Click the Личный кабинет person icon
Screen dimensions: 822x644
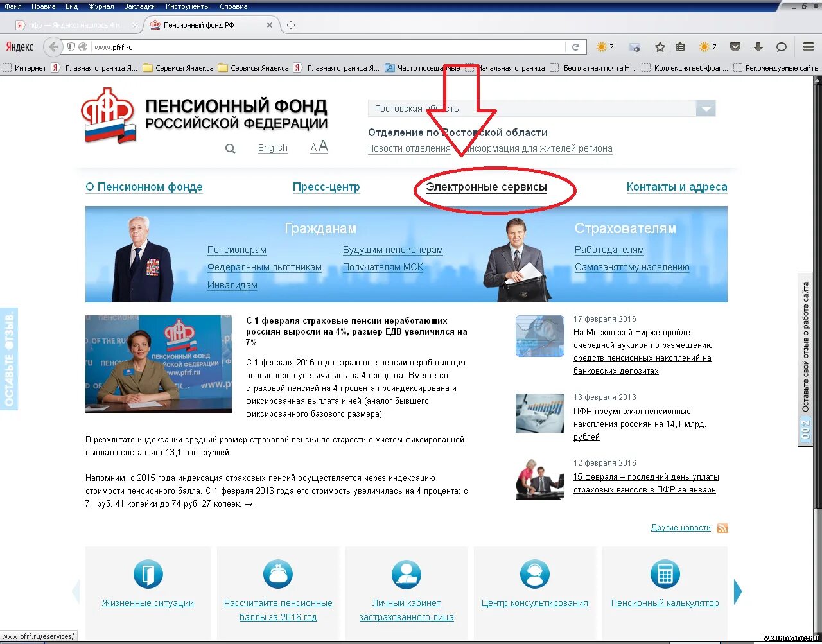point(407,574)
